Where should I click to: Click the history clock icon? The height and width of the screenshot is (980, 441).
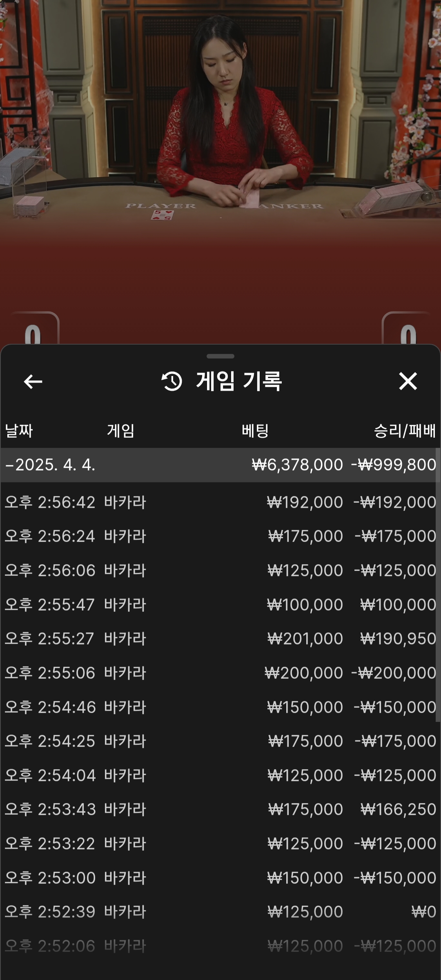(x=172, y=381)
